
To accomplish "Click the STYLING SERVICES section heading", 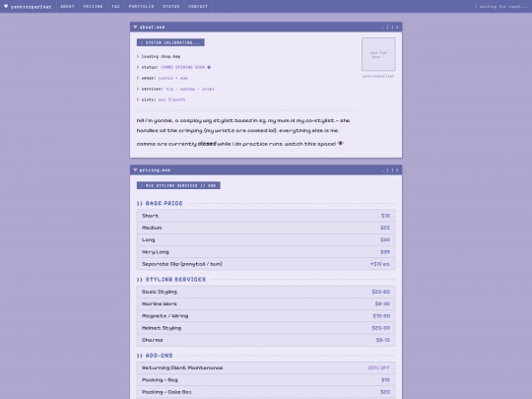I will pyautogui.click(x=171, y=279).
